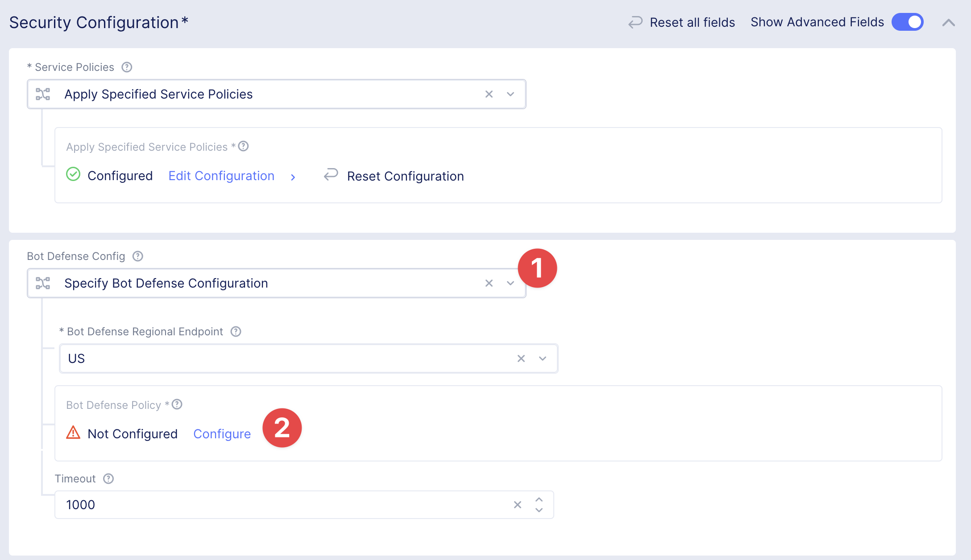Clear the Timeout value 1000

click(x=518, y=505)
